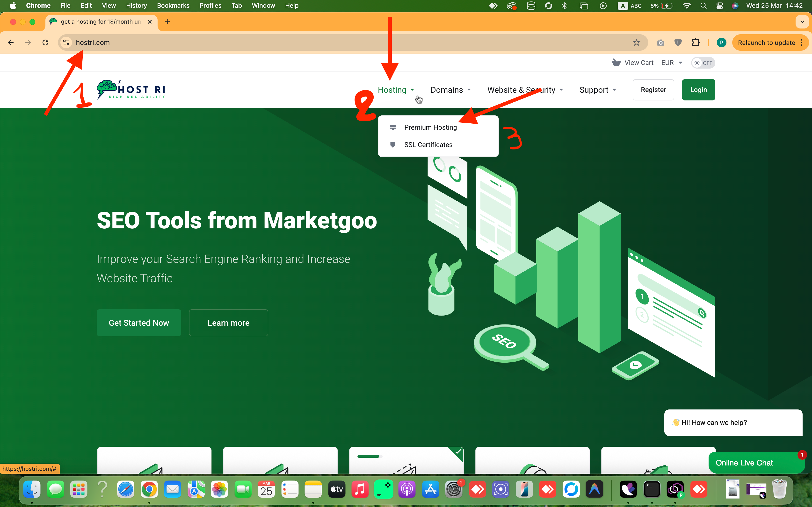Open the Bookmarks menu in menu bar
The image size is (812, 507).
pos(173,5)
